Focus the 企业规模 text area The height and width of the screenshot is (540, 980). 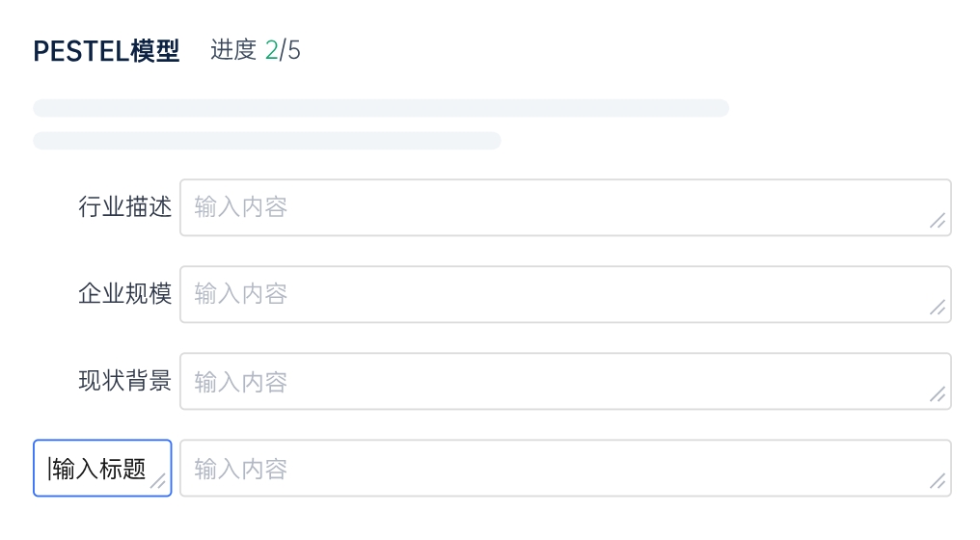pos(565,294)
